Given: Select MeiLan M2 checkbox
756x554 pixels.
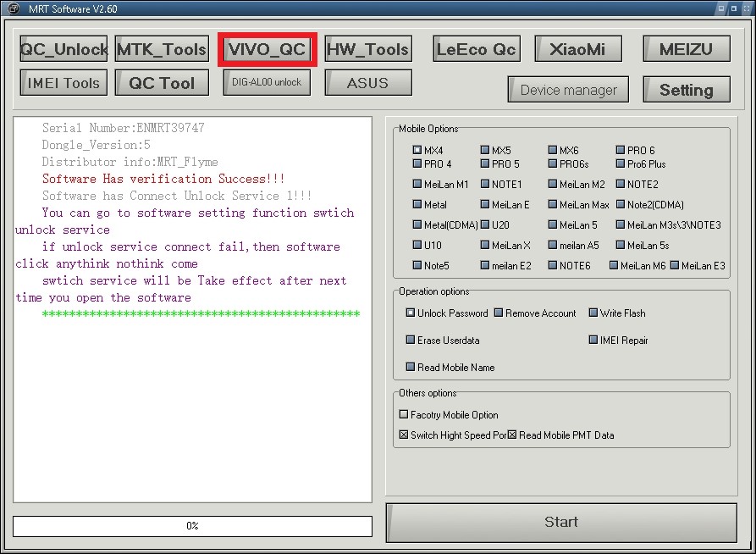Looking at the screenshot, I should 553,184.
